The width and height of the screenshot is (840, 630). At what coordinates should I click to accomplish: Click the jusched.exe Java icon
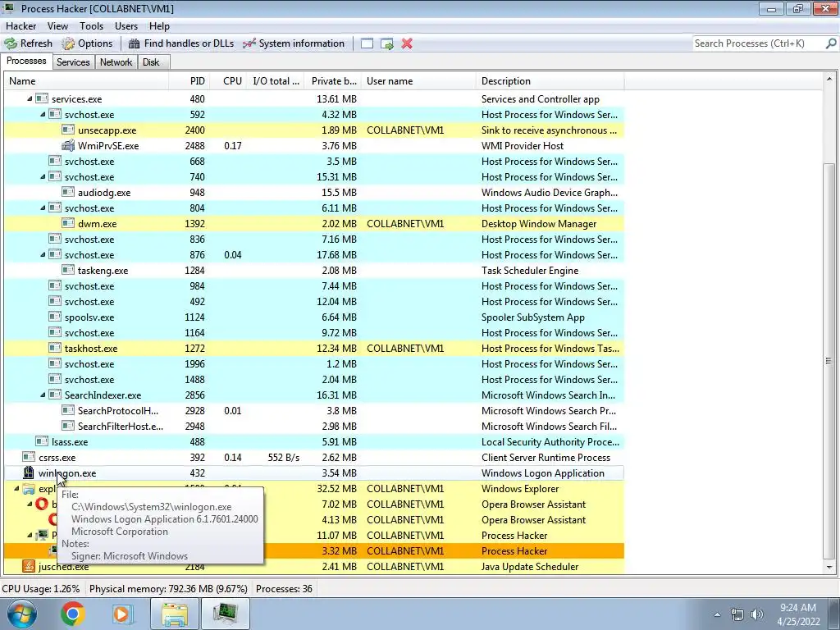(29, 566)
